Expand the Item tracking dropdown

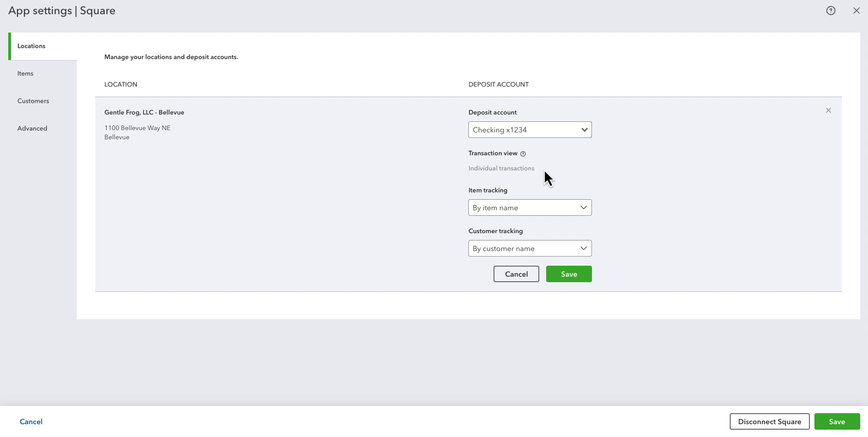(530, 208)
